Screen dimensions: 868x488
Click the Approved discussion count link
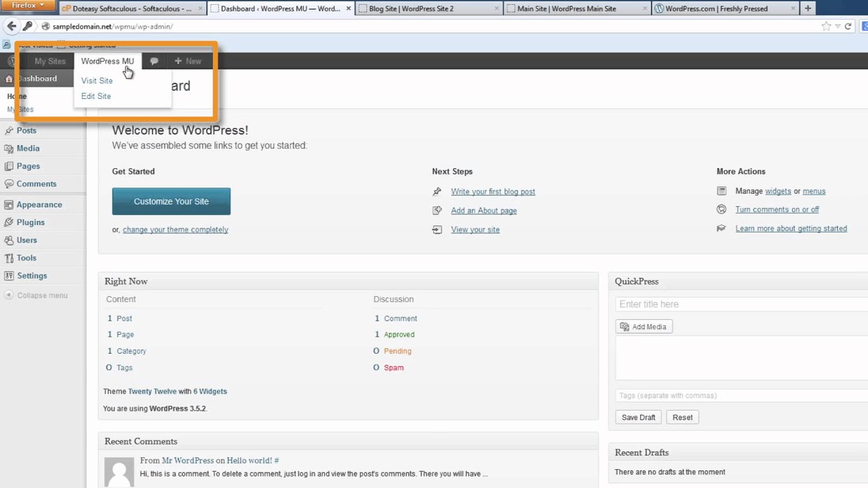(x=399, y=334)
